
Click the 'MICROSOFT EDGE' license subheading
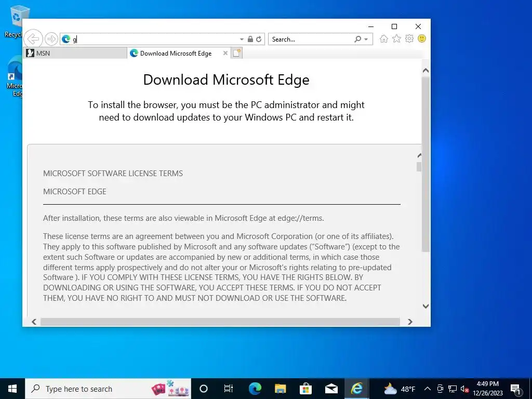coord(75,192)
